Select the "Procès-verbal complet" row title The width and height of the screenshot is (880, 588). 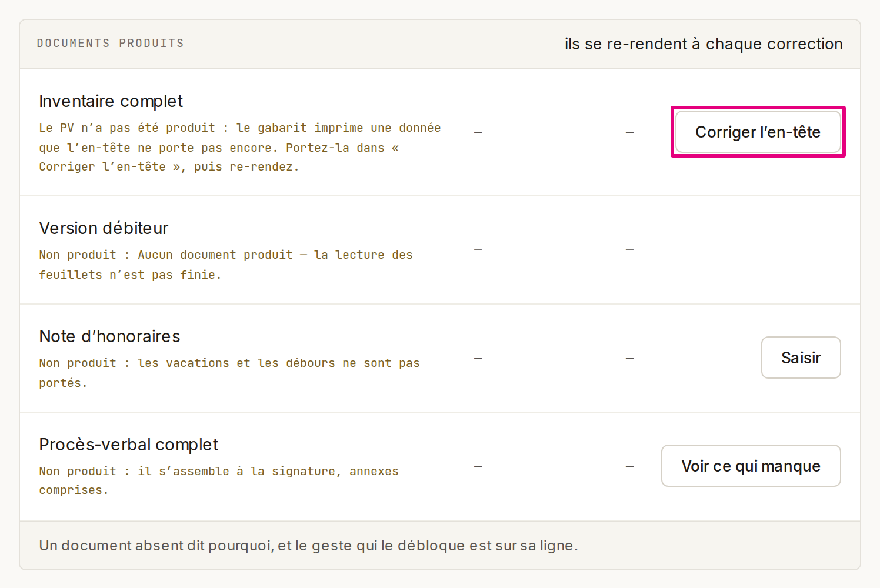tap(128, 445)
